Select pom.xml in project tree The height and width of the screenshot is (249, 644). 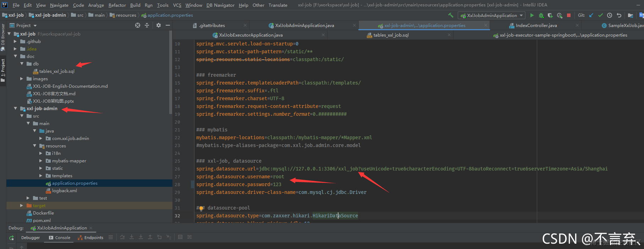(x=42, y=220)
